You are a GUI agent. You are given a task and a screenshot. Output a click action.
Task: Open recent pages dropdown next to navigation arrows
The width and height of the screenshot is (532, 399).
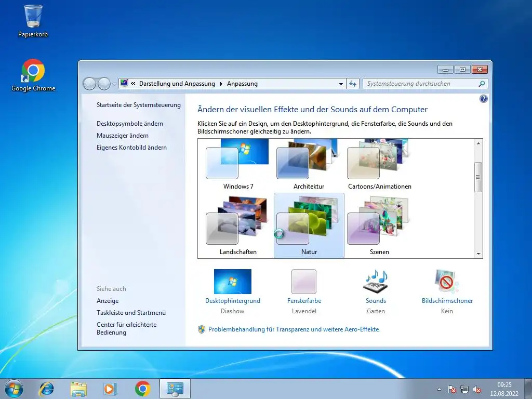pos(114,84)
